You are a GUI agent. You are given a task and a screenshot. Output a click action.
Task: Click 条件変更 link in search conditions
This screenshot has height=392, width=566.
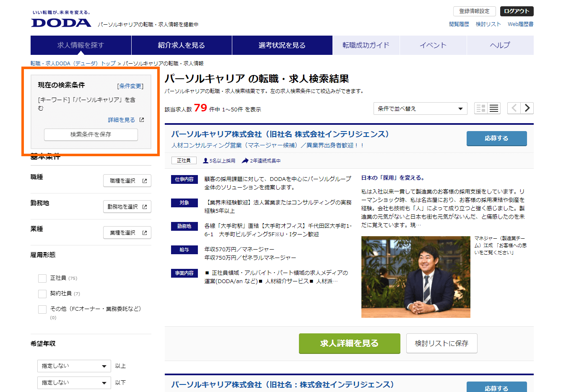click(130, 86)
